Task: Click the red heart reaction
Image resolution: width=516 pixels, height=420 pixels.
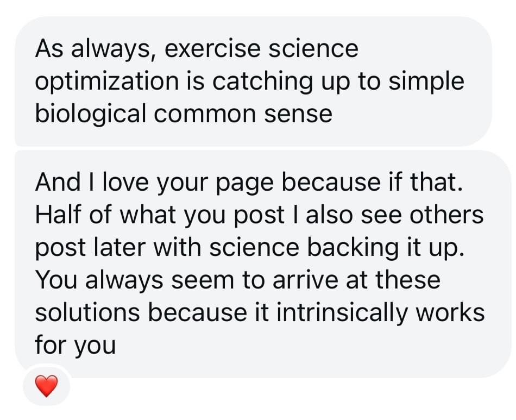Action: tap(46, 386)
